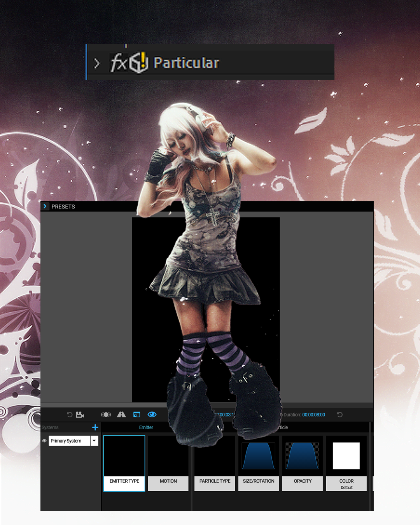Image resolution: width=420 pixels, height=525 pixels.
Task: Click the Particular effect cube icon
Action: point(139,63)
